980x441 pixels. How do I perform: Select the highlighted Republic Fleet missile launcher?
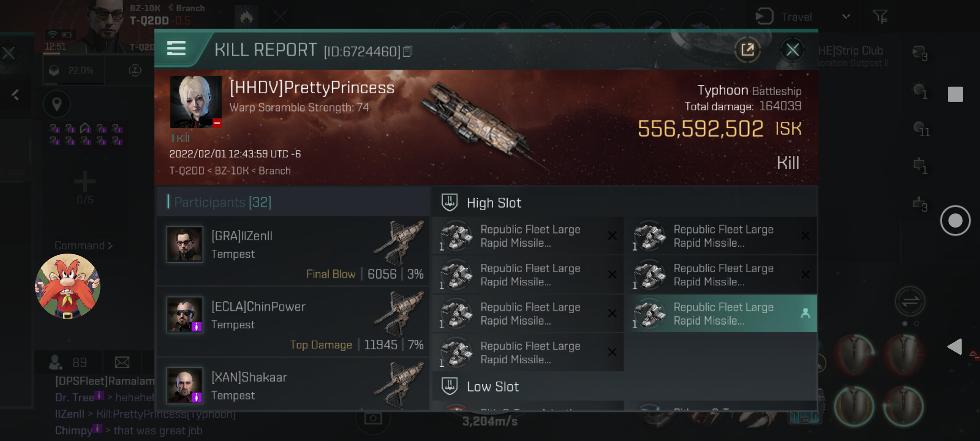coord(722,314)
